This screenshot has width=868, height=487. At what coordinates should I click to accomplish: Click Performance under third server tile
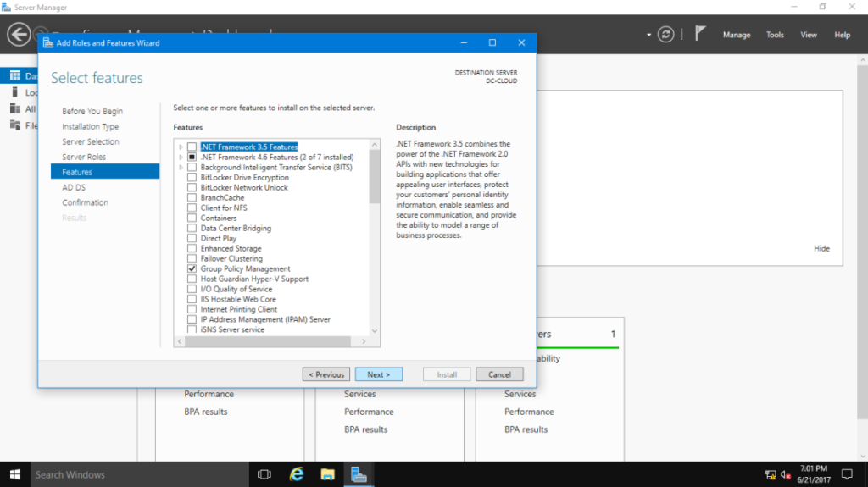point(529,412)
